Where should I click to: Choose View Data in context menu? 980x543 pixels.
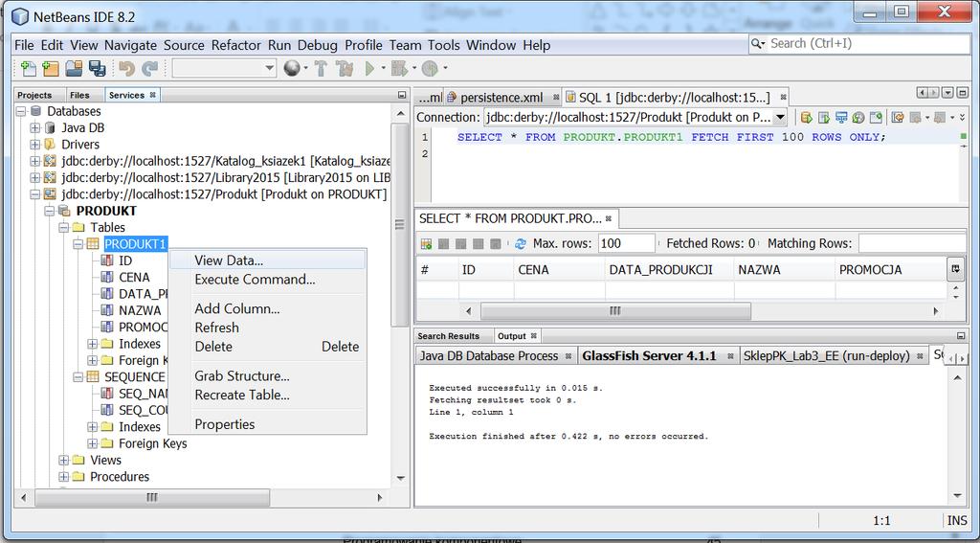click(x=267, y=260)
